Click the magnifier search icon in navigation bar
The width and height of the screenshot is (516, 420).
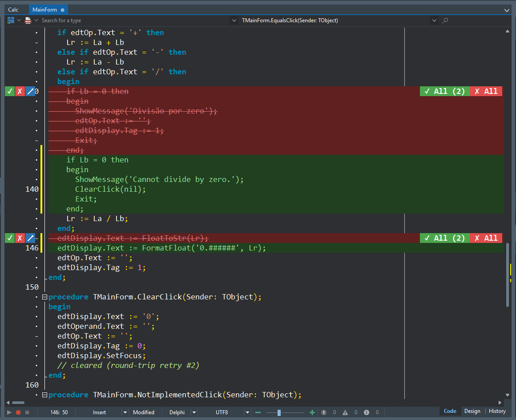tap(445, 20)
